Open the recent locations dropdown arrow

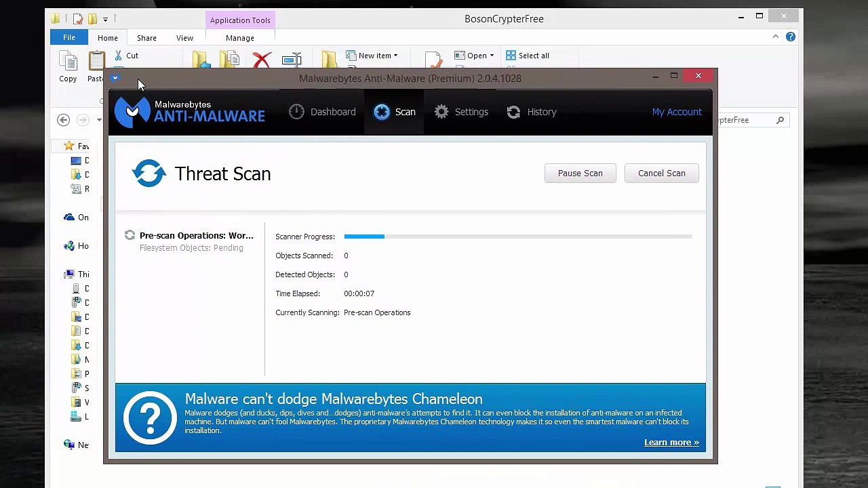[x=99, y=120]
